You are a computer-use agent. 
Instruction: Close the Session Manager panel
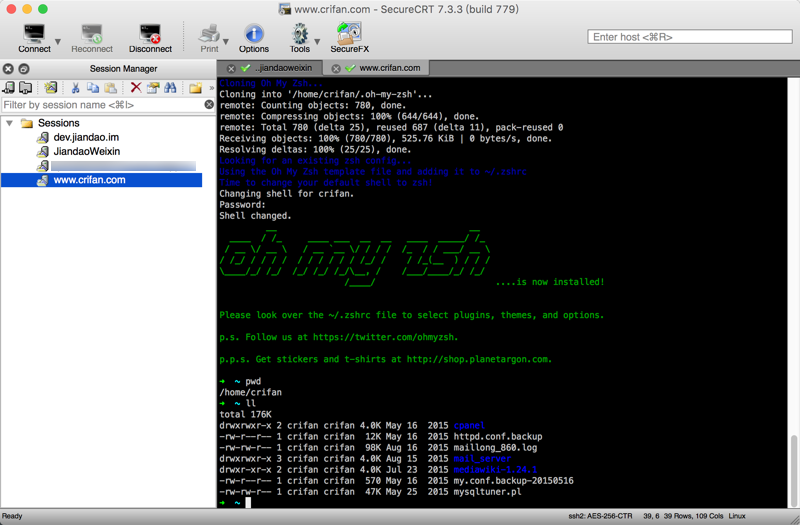pyautogui.click(x=8, y=68)
